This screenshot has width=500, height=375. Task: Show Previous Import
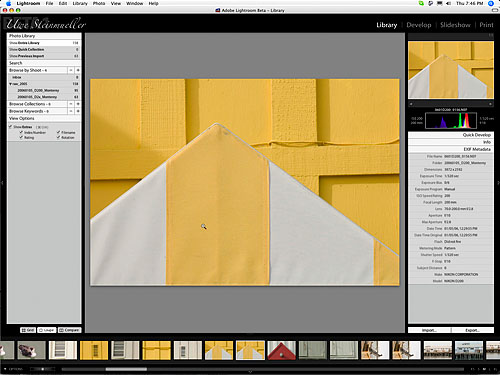pyautogui.click(x=44, y=56)
